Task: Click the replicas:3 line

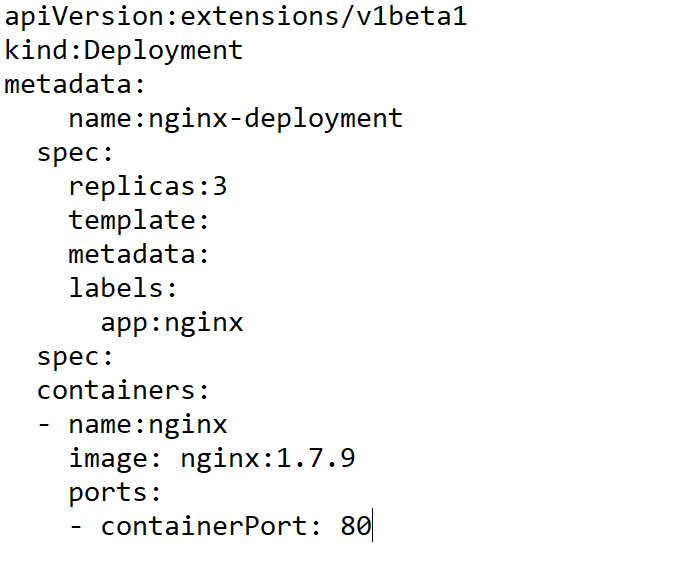Action: point(148,187)
